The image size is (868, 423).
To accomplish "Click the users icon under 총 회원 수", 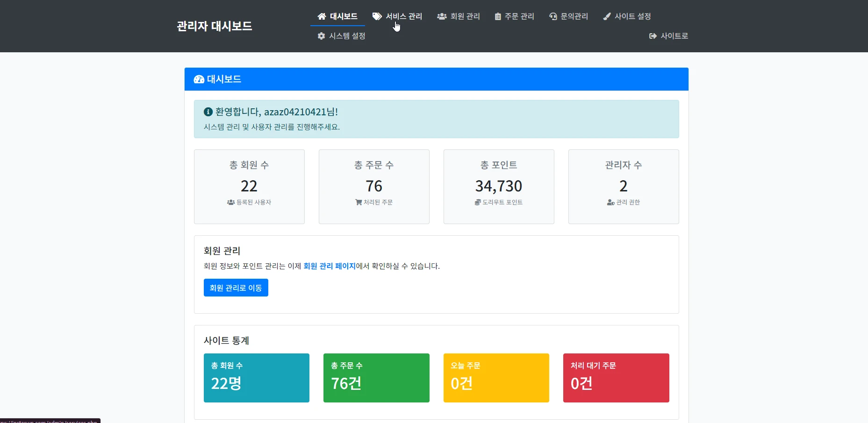I will (x=231, y=202).
